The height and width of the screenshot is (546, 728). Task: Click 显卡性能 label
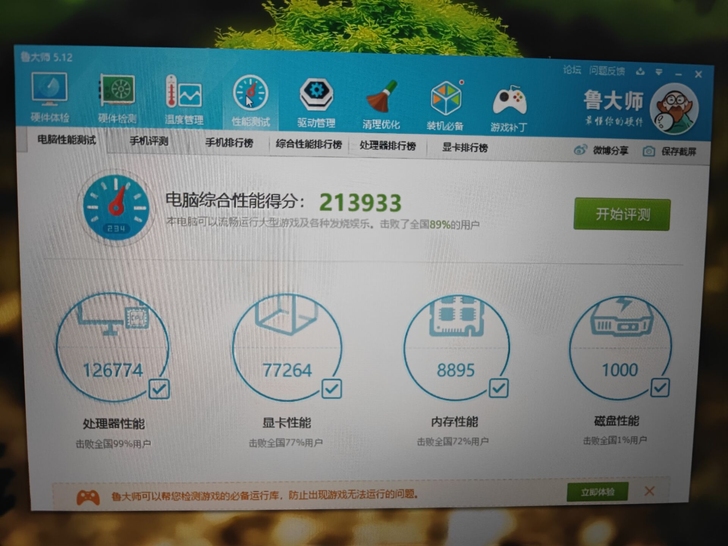tap(286, 422)
